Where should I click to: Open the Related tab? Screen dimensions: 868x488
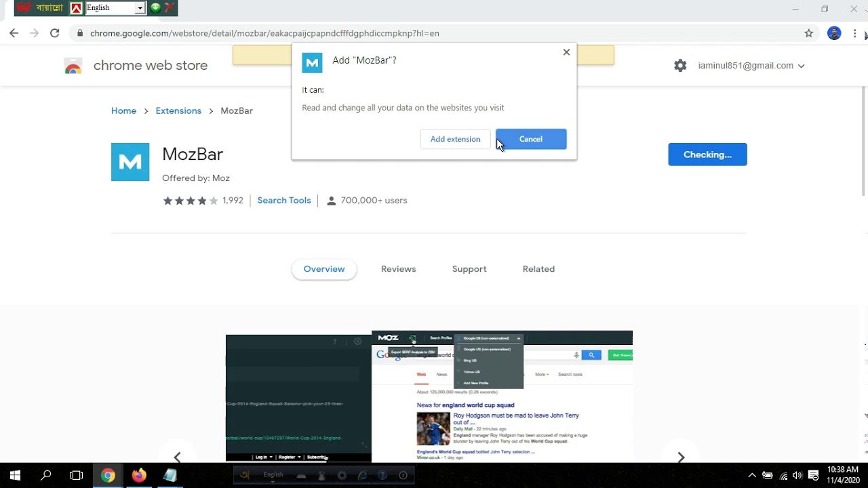(538, 269)
